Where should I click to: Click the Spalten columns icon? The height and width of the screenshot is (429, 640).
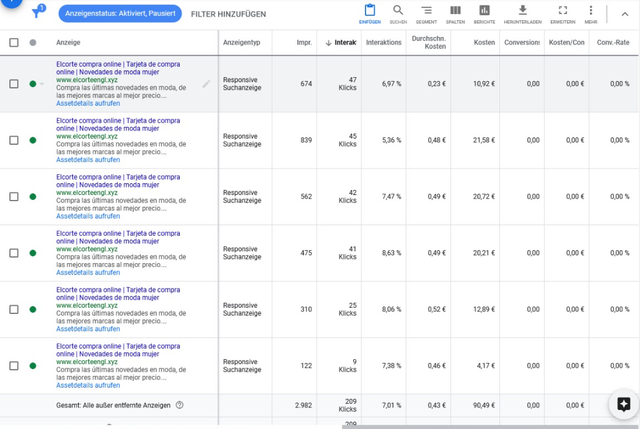[x=455, y=10]
